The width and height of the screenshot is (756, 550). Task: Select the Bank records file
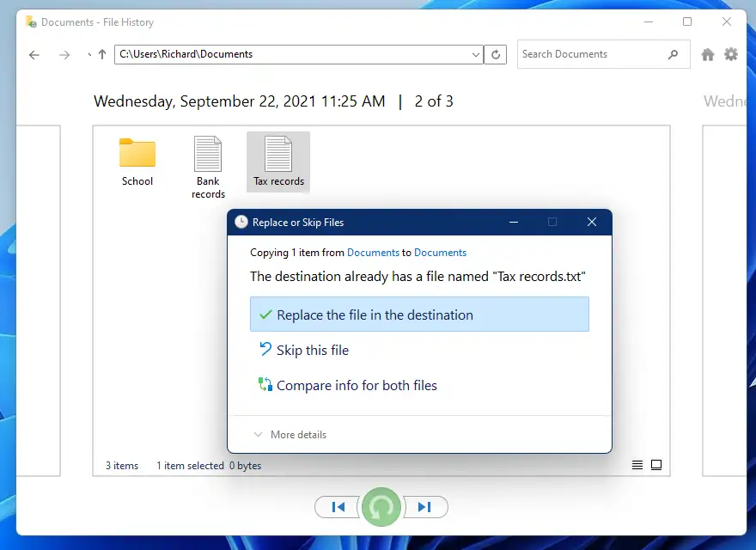pyautogui.click(x=208, y=168)
